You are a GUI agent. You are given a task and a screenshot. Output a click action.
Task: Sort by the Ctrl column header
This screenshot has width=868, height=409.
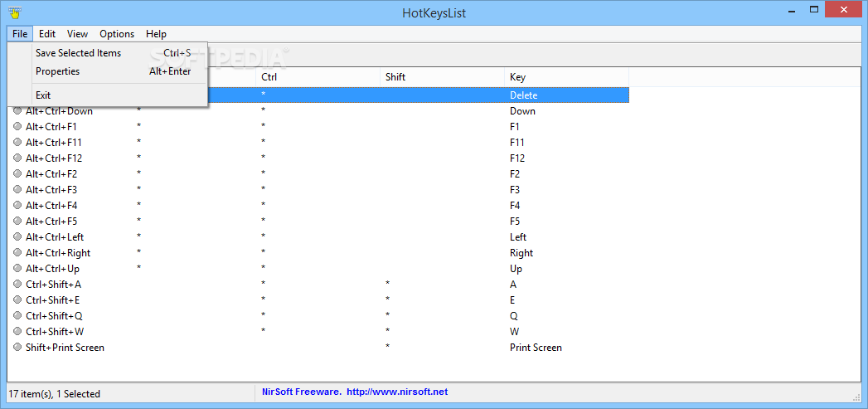coord(318,77)
